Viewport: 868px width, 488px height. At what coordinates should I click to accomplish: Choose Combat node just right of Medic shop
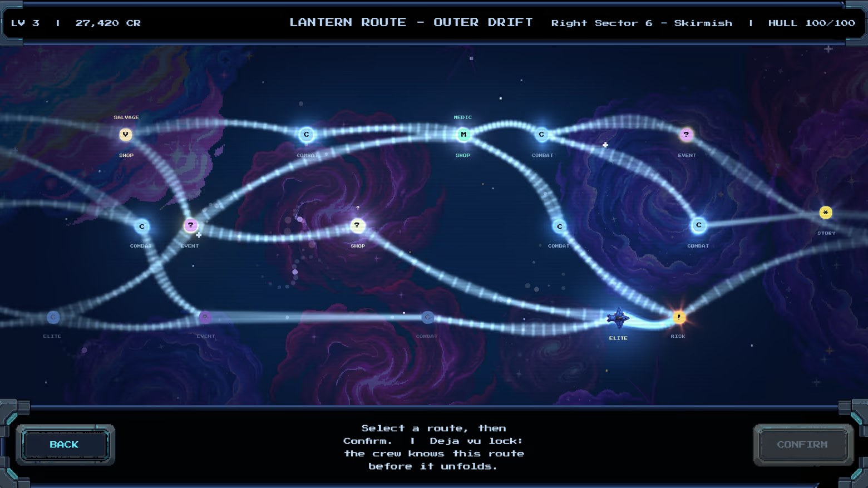(541, 135)
